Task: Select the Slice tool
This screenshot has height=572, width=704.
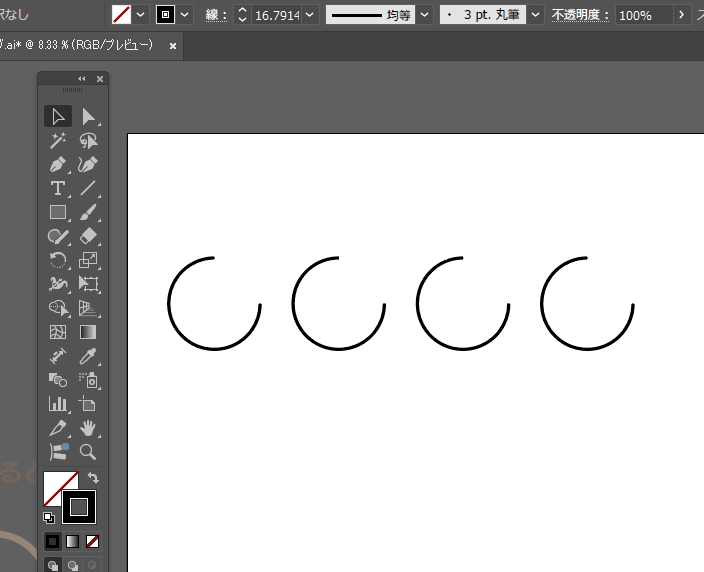Action: (58, 428)
